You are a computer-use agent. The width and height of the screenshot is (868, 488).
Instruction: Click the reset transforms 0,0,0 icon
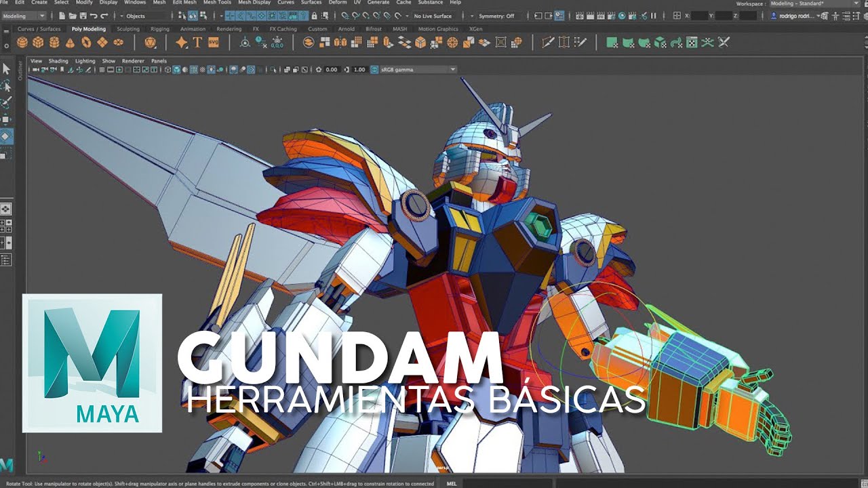coord(277,43)
